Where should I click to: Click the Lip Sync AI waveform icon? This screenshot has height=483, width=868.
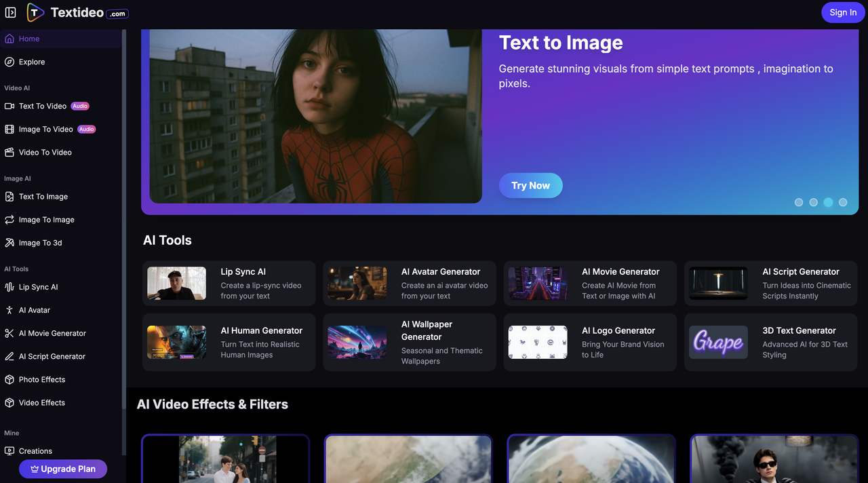[9, 287]
